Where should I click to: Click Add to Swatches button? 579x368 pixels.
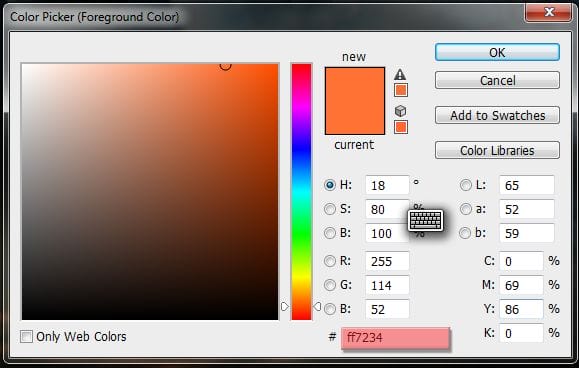pyautogui.click(x=497, y=116)
